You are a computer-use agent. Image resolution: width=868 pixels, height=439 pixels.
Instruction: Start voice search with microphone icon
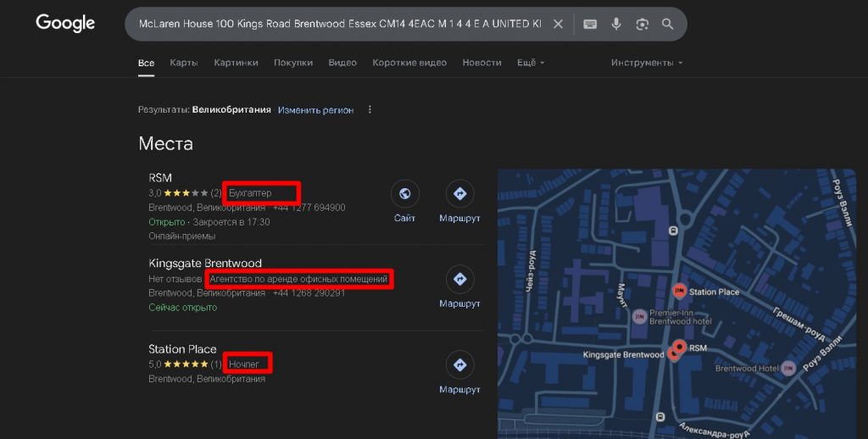(x=616, y=24)
